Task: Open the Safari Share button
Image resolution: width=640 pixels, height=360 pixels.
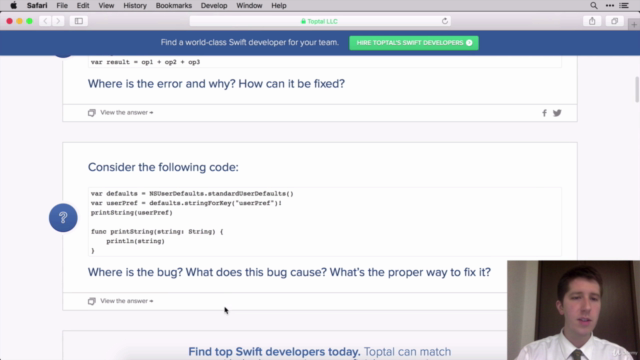Action: coord(592,21)
